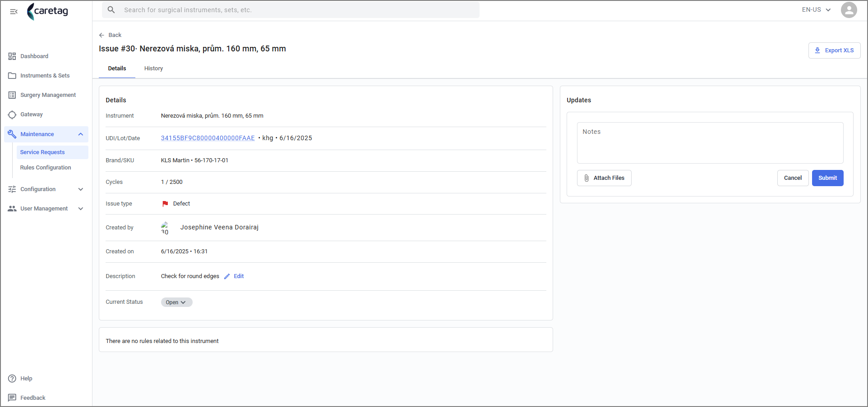The width and height of the screenshot is (868, 407).
Task: Collapse the sidebar with the hamburger menu icon
Action: tap(14, 12)
